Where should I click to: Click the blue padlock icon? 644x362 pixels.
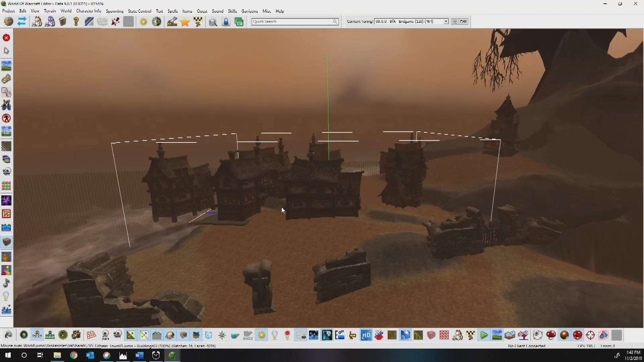[226, 22]
